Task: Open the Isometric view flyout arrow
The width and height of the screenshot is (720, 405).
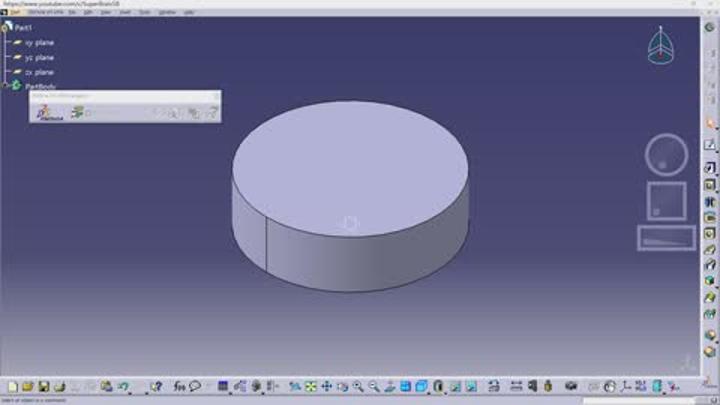Action: (x=428, y=393)
